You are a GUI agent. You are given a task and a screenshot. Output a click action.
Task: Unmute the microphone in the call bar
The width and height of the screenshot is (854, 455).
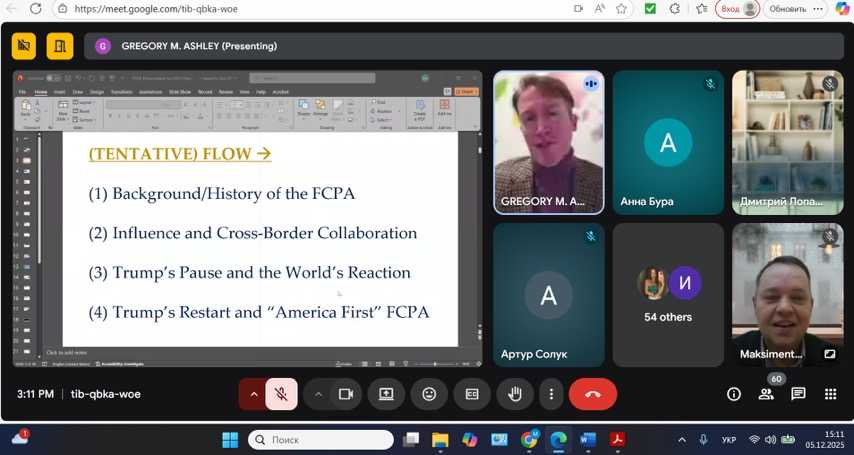(282, 394)
